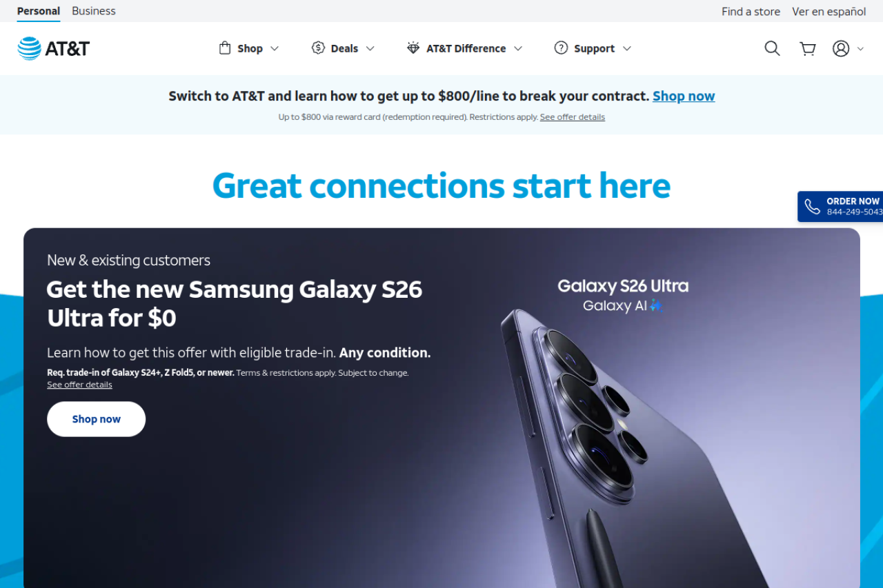Expand the Shop dropdown chevron
The height and width of the screenshot is (588, 883).
pos(275,48)
